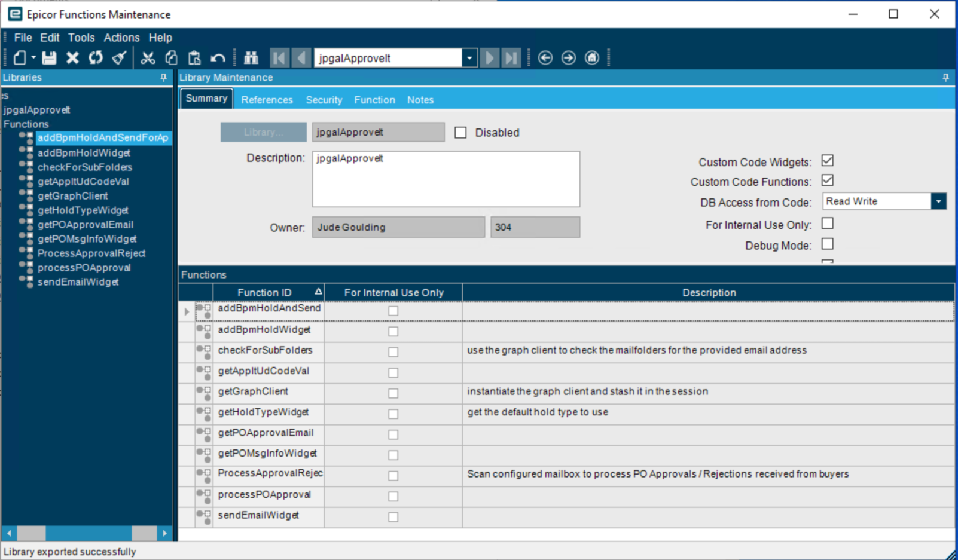Click the Cut scissors icon
The image size is (958, 560).
point(148,58)
